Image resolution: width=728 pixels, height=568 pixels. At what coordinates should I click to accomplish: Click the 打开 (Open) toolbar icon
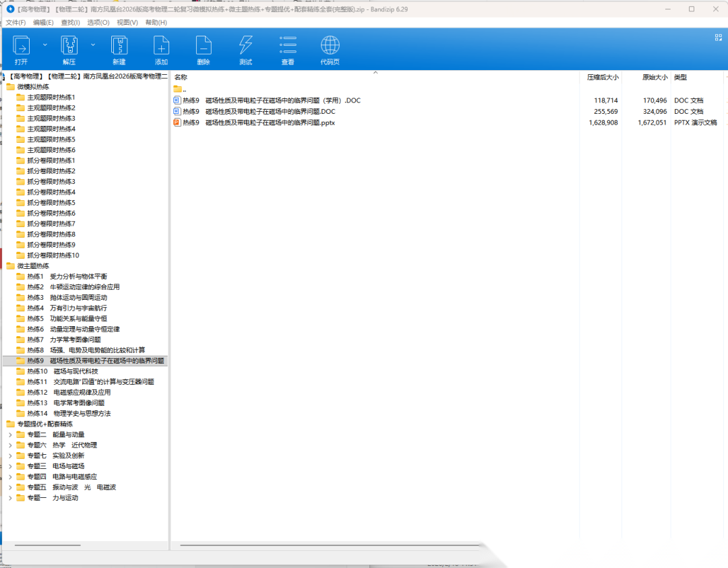[x=22, y=46]
